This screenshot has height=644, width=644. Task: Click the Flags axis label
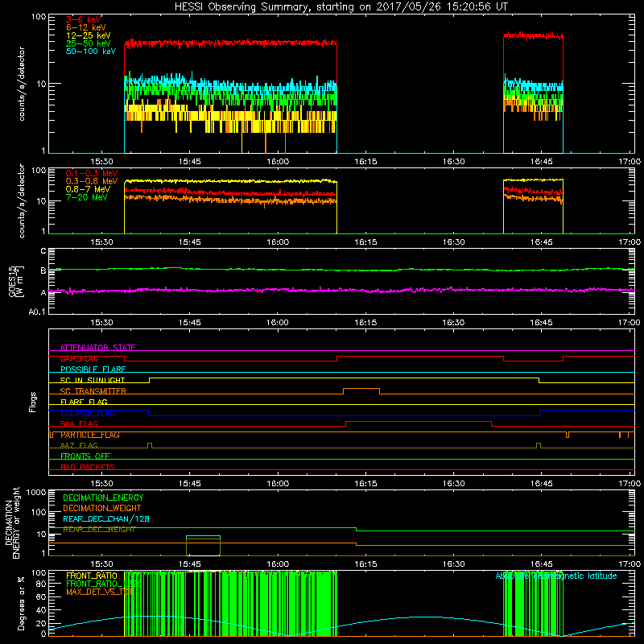pos(33,402)
